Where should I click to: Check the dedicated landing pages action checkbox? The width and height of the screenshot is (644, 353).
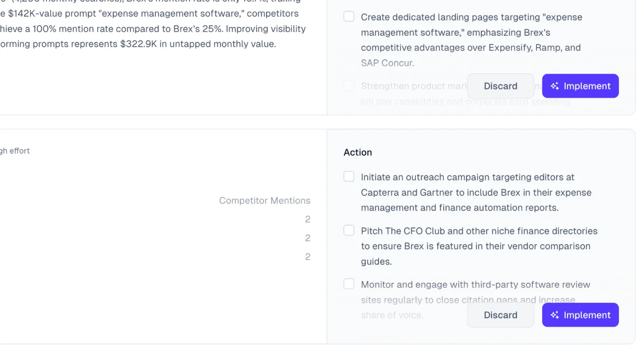349,17
